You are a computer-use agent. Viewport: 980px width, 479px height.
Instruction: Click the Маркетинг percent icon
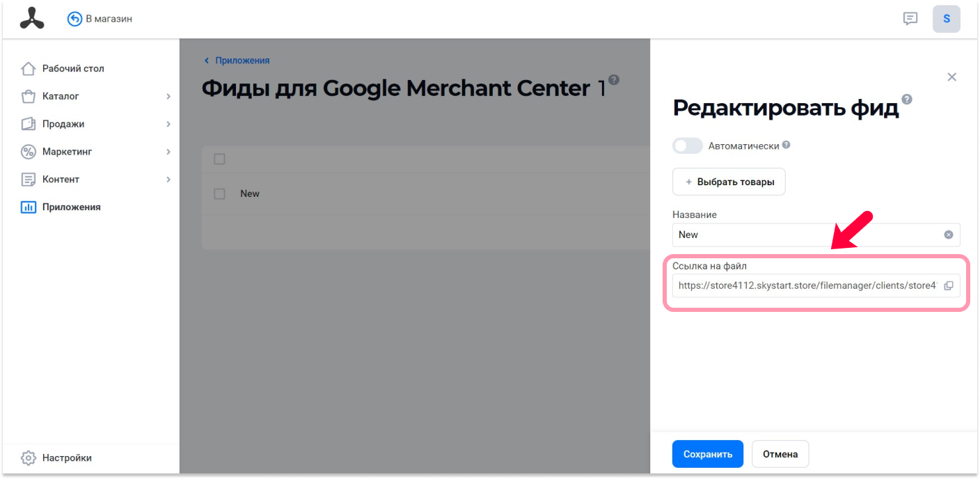click(x=29, y=152)
